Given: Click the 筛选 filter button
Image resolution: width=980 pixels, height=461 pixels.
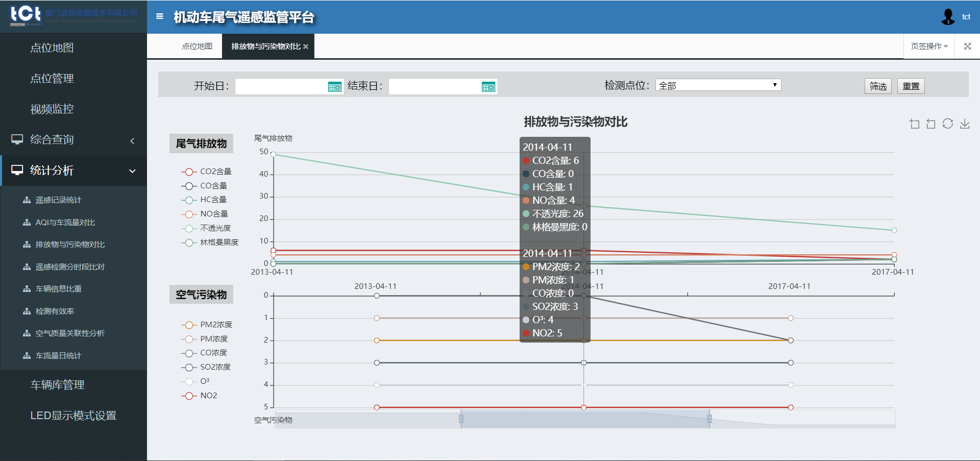Looking at the screenshot, I should click(x=878, y=86).
